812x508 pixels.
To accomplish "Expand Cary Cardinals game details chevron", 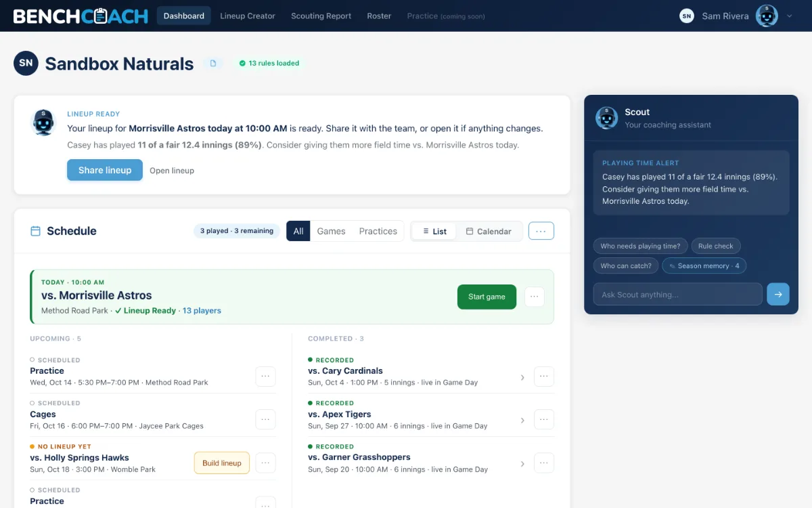I will pos(522,377).
